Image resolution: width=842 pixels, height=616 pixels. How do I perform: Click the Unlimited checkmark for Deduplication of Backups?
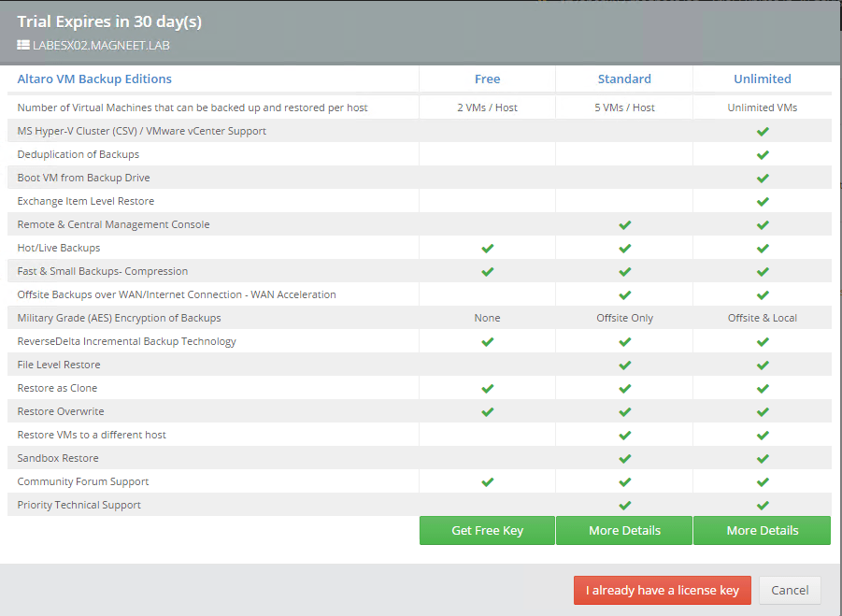tap(763, 154)
